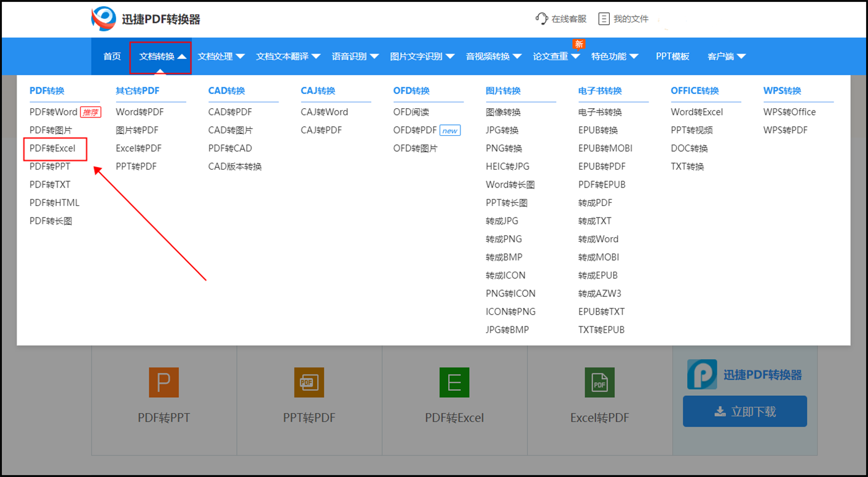Click WPS转Office link
This screenshot has width=868, height=477.
789,112
